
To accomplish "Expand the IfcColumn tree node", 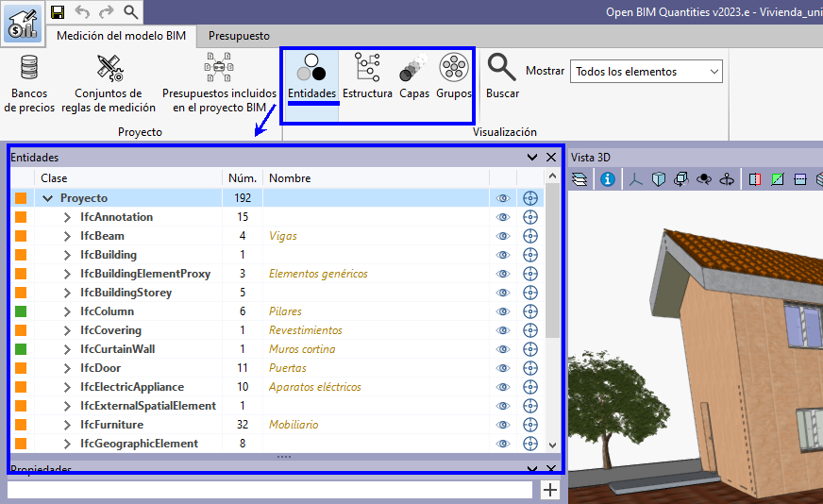I will click(67, 311).
